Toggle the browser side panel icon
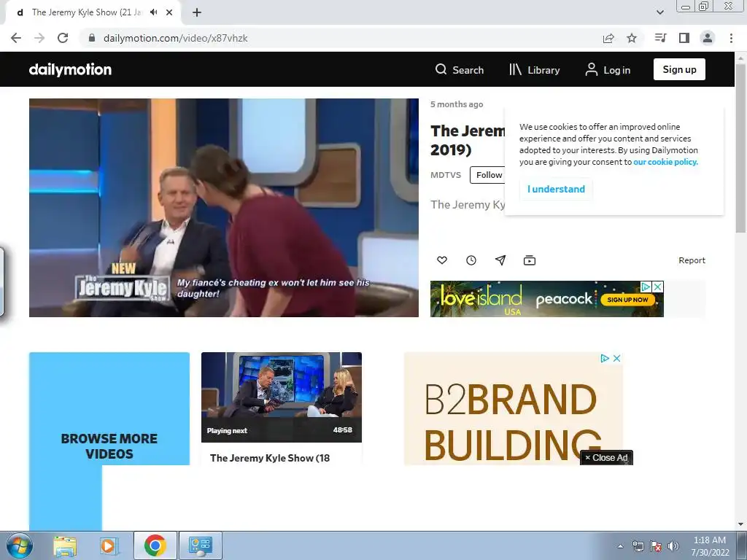The image size is (747, 560). click(x=684, y=38)
